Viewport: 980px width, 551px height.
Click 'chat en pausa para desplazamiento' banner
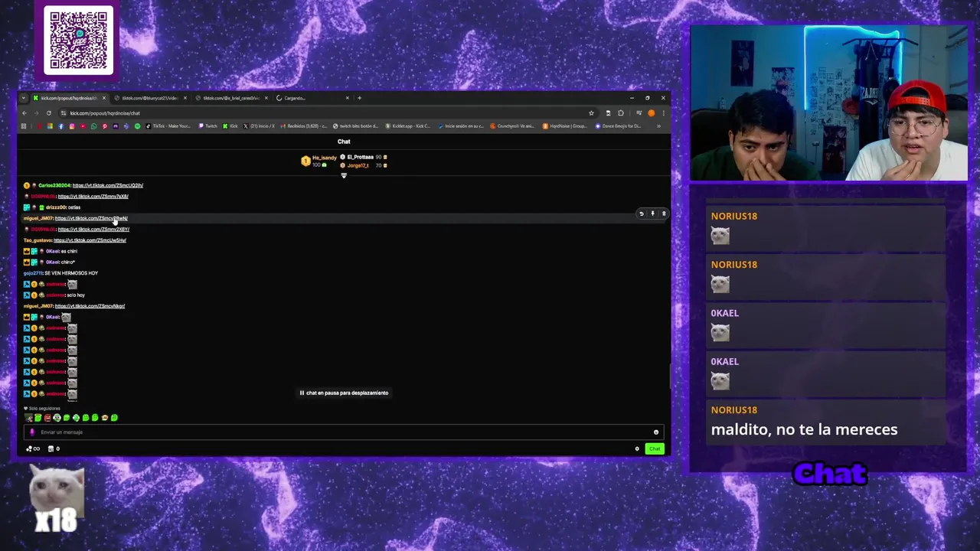(344, 393)
